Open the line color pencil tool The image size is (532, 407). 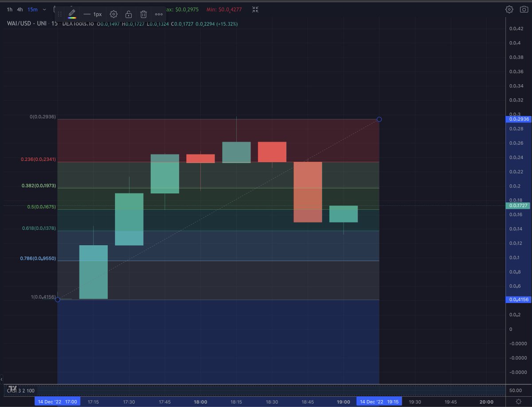72,14
